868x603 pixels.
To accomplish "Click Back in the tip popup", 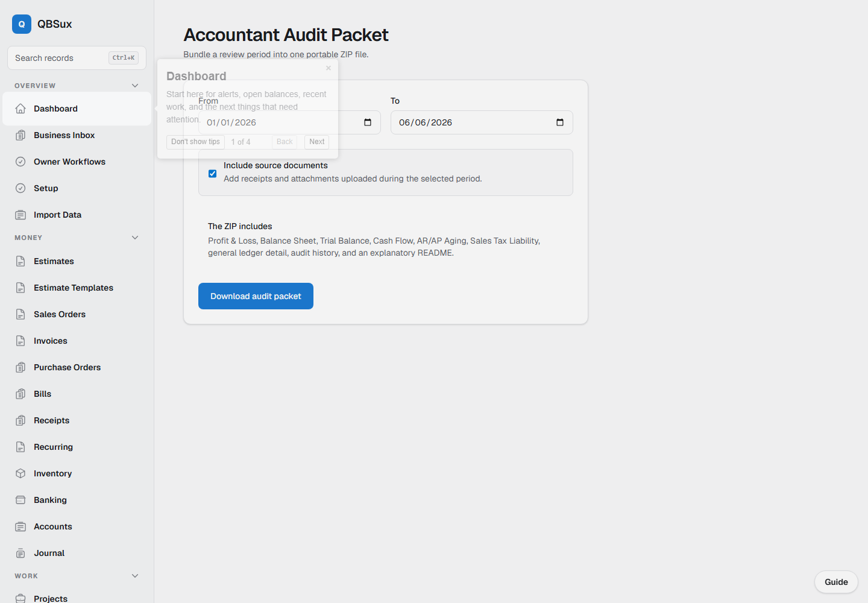I will tap(285, 142).
